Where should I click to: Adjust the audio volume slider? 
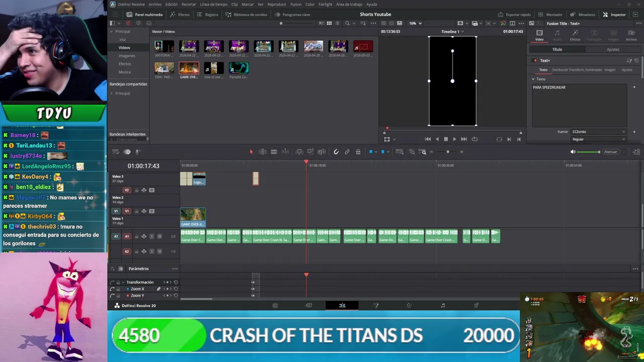(x=588, y=152)
